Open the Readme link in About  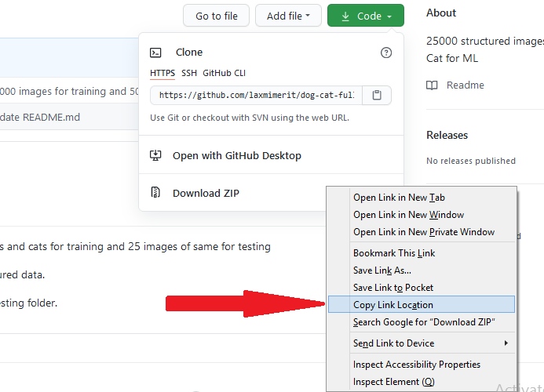[465, 85]
